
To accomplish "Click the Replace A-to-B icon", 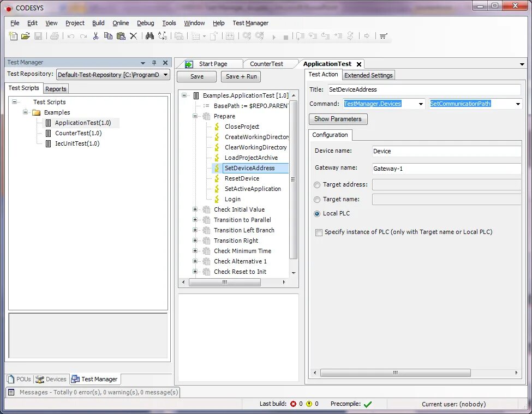I will tap(163, 36).
